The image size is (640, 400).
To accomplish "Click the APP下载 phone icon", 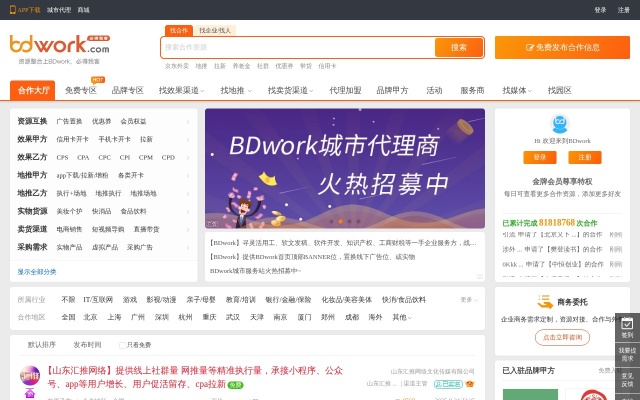I will pyautogui.click(x=14, y=9).
